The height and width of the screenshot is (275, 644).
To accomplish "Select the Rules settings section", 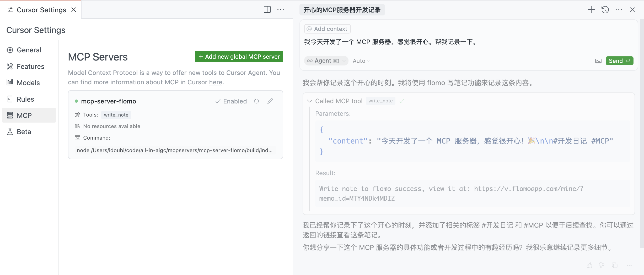I will point(25,99).
